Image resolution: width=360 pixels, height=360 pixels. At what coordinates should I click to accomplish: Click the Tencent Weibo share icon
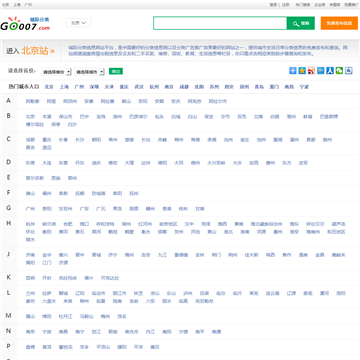coord(321,71)
